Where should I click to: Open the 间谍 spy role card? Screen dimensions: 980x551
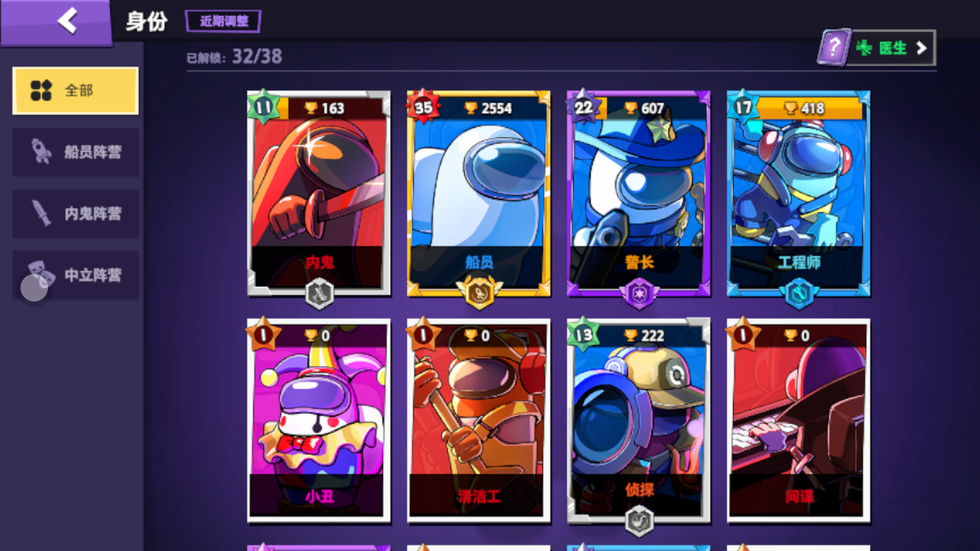click(799, 421)
